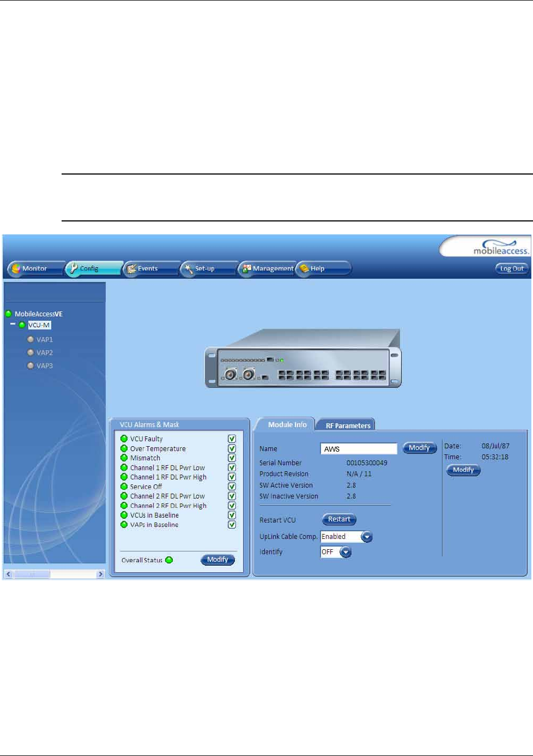The image size is (533, 756).
Task: Click the Config wrench icon
Action: [x=74, y=268]
